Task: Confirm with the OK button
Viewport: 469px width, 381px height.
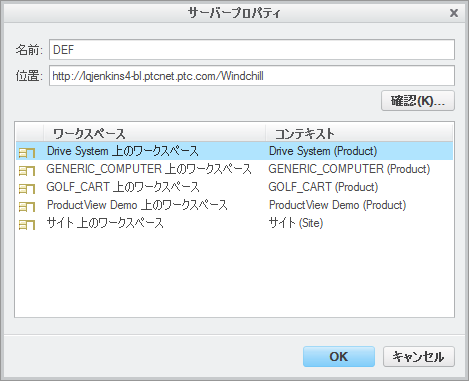Action: coord(339,357)
